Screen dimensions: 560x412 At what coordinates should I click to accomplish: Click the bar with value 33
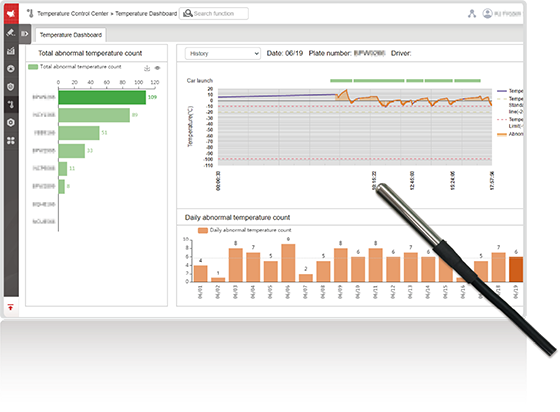click(x=72, y=151)
